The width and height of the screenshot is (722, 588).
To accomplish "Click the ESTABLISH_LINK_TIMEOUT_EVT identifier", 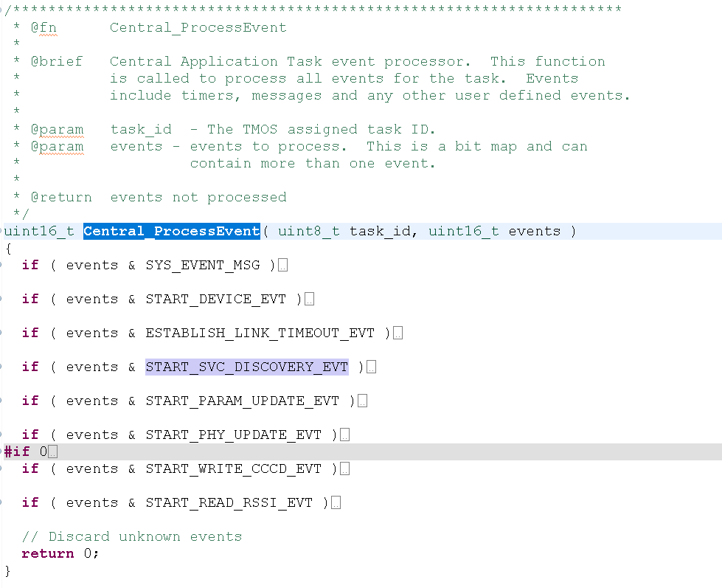I will pyautogui.click(x=260, y=333).
